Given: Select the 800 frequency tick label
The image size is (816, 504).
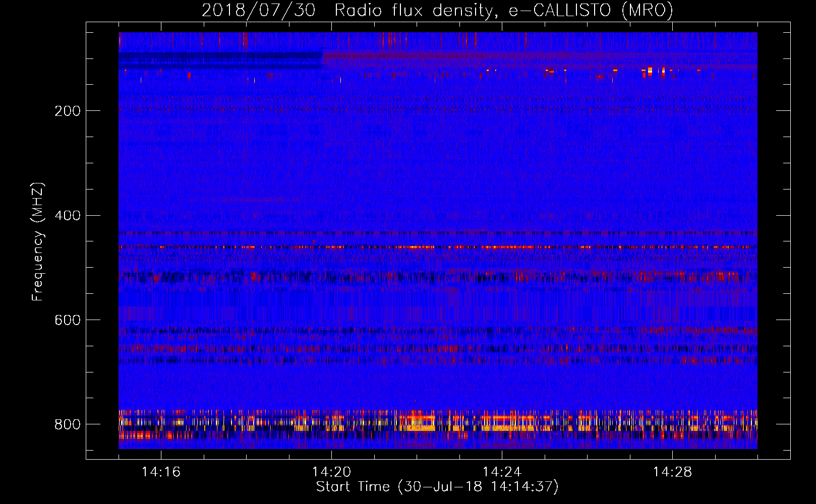Looking at the screenshot, I should [68, 424].
